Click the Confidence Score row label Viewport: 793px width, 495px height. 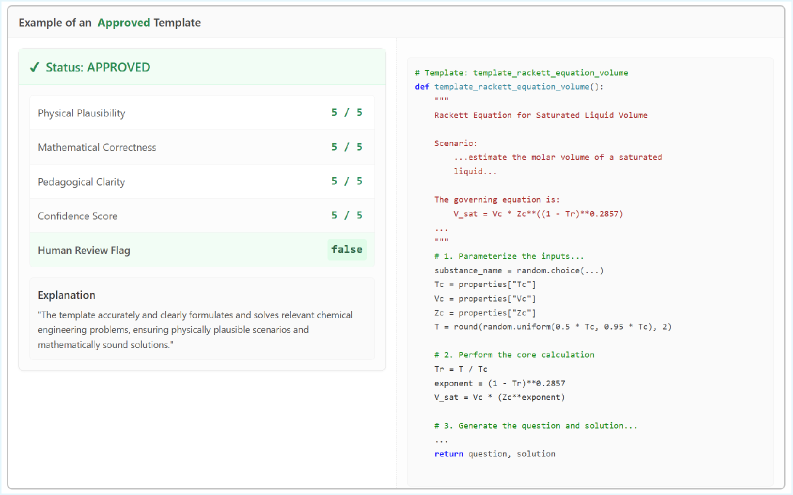point(77,216)
